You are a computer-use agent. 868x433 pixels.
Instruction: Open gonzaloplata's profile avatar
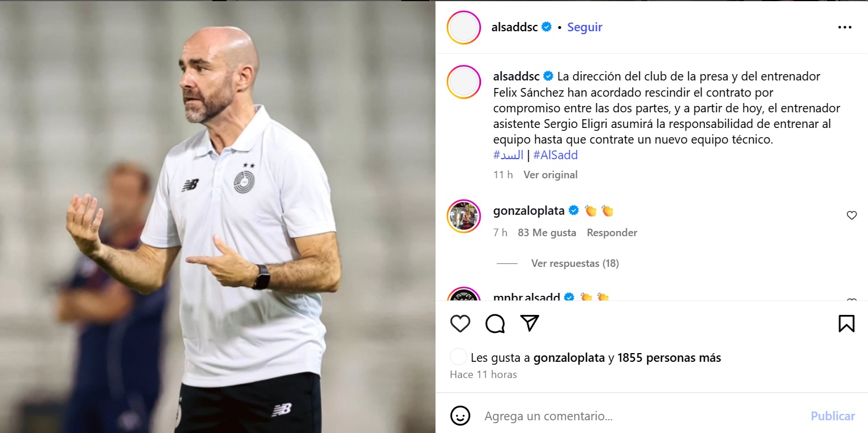point(464,216)
